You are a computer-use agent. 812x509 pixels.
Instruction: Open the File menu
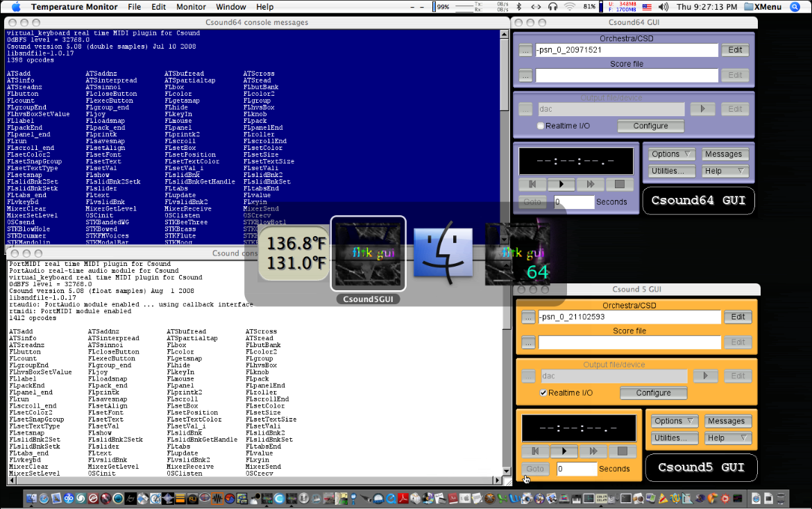(134, 7)
